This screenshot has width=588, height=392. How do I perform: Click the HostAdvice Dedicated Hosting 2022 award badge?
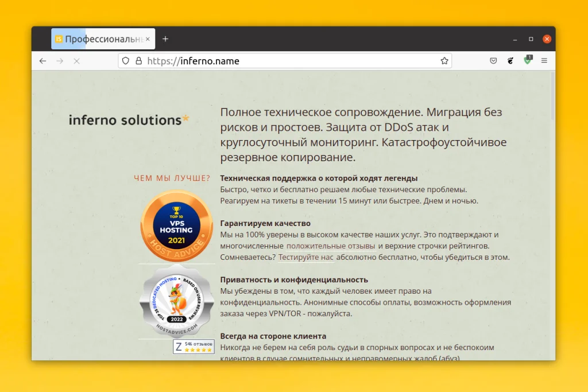pyautogui.click(x=176, y=301)
